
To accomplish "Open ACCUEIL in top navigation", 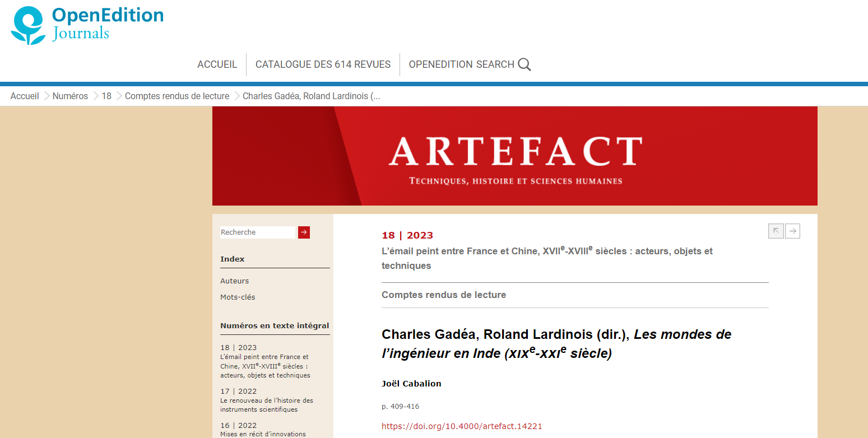I will [217, 64].
